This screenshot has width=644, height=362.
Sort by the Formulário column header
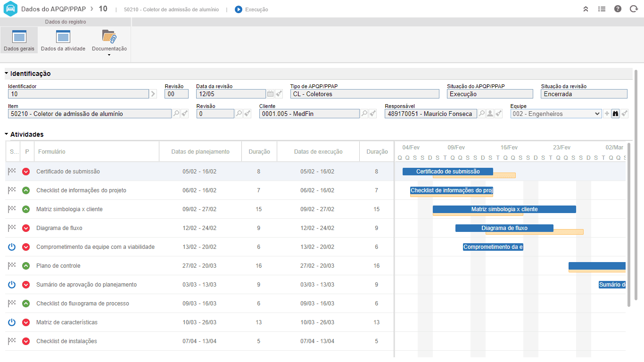click(97, 152)
